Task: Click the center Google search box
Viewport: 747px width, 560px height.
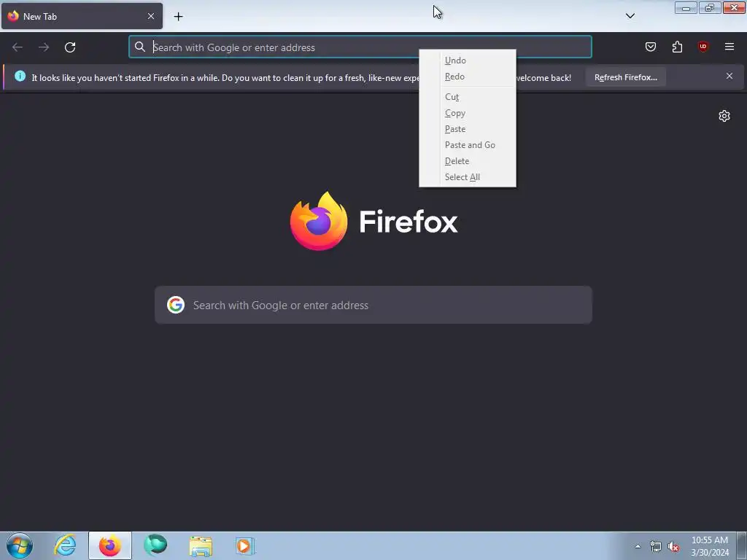Action: [373, 306]
